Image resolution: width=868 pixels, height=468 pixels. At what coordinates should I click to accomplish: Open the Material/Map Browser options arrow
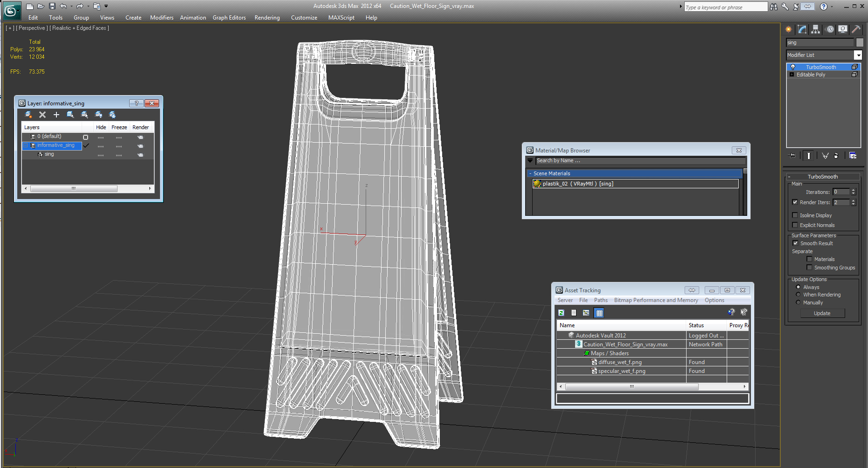pyautogui.click(x=530, y=160)
